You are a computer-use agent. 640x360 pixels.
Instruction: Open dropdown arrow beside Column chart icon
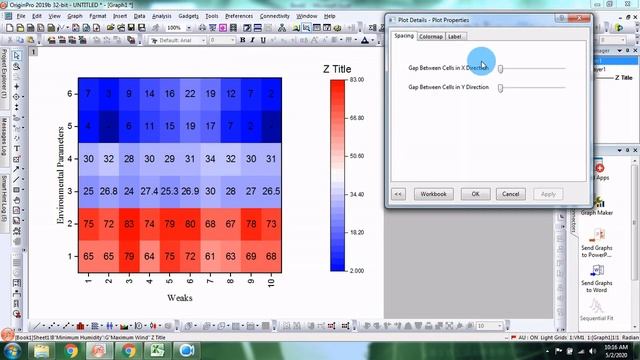pos(87,326)
